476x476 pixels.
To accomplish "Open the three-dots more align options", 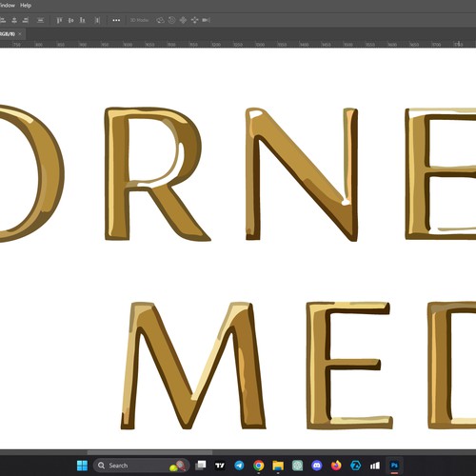I will tap(116, 20).
